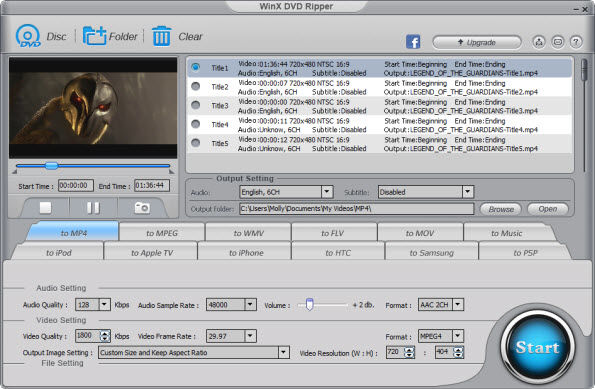Select the to iPod tab

[58, 252]
